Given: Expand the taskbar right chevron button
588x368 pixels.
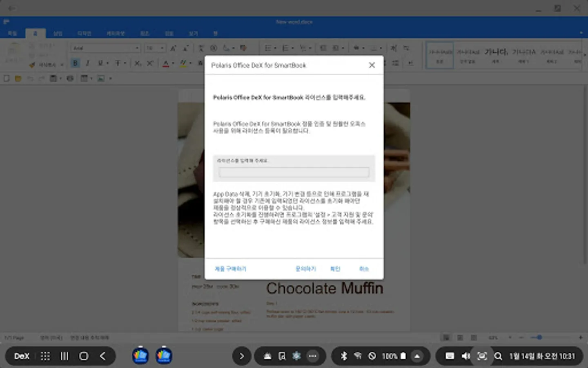Looking at the screenshot, I should point(242,356).
